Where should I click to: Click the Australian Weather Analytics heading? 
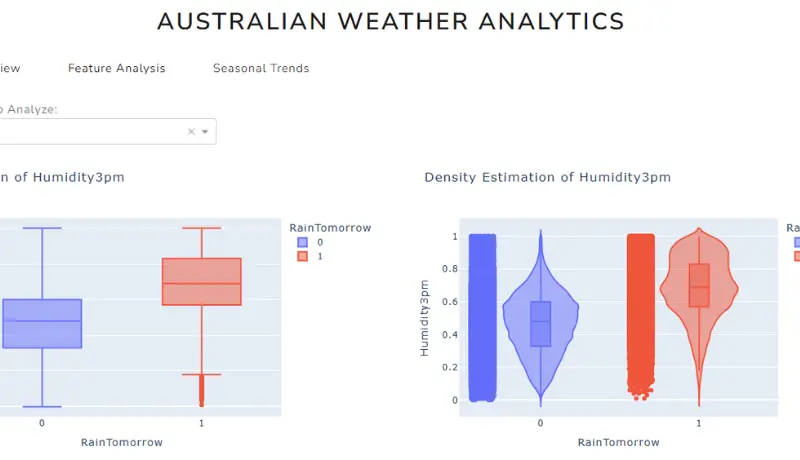(391, 21)
